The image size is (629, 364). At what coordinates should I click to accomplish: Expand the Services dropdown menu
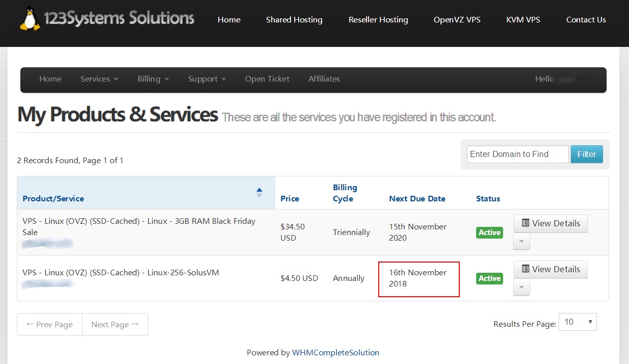click(99, 79)
